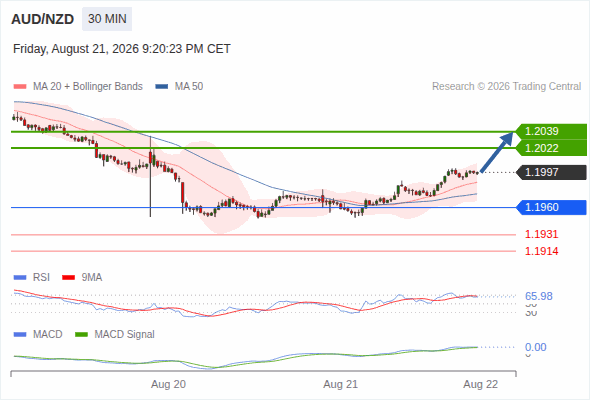The image size is (590, 400).
Task: Click the MACD Signal green swatch
Action: pos(81,335)
